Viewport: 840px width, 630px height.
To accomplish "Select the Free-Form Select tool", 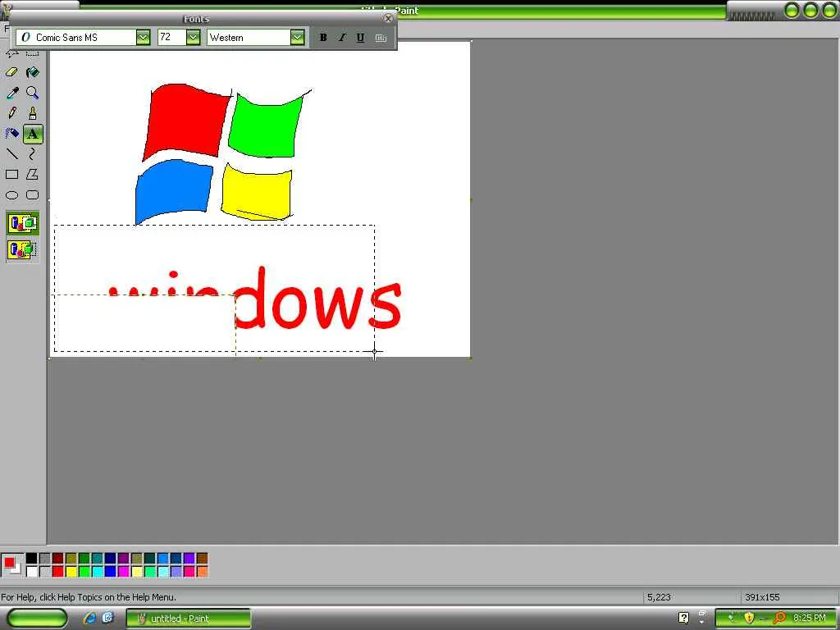I will [11, 53].
